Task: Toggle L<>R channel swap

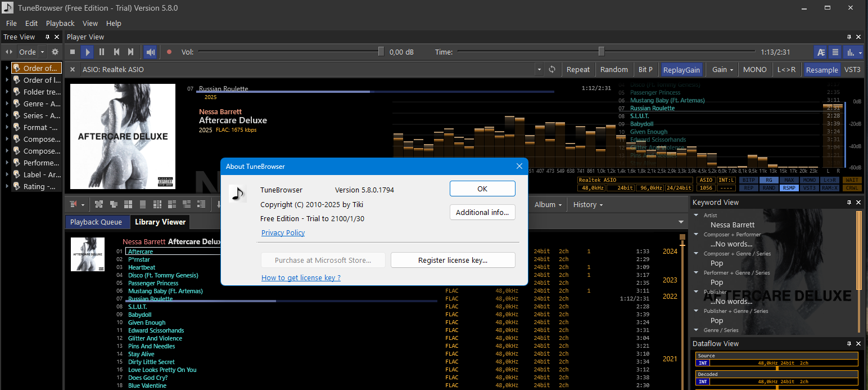Action: pos(786,70)
